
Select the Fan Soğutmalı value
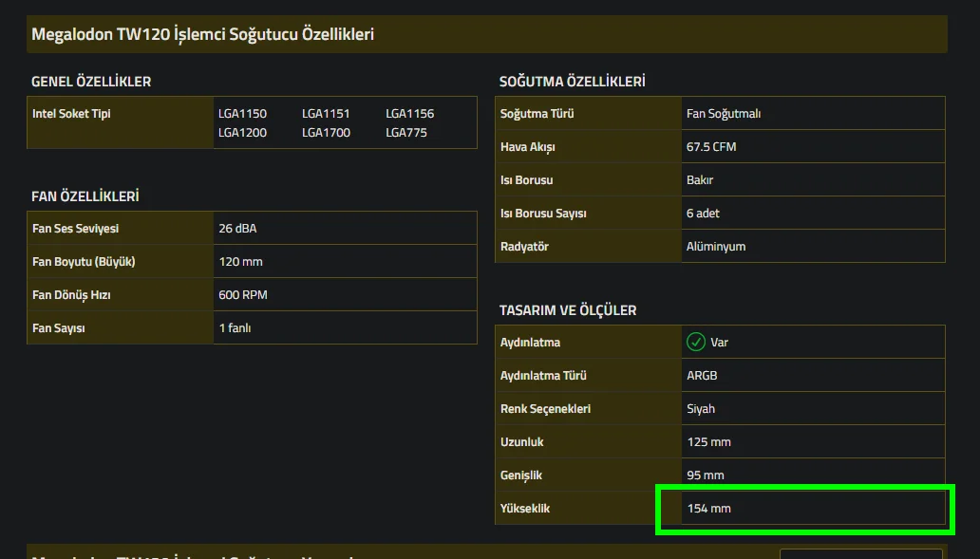[x=723, y=114]
